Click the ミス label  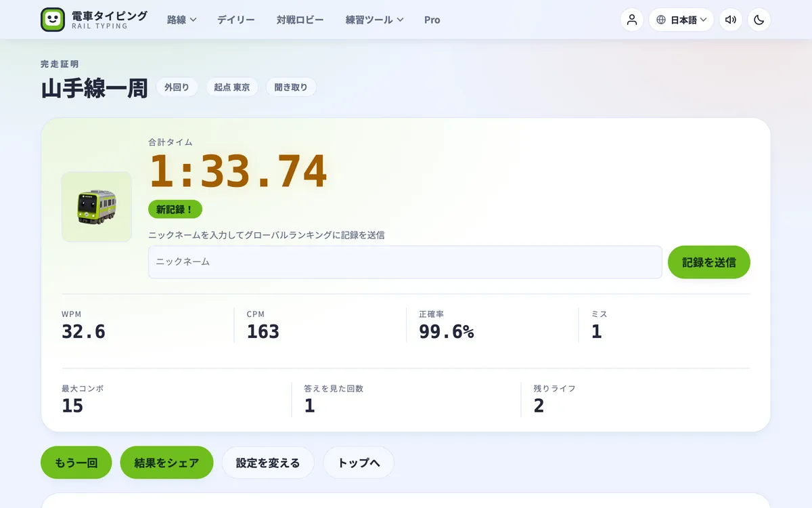point(600,314)
